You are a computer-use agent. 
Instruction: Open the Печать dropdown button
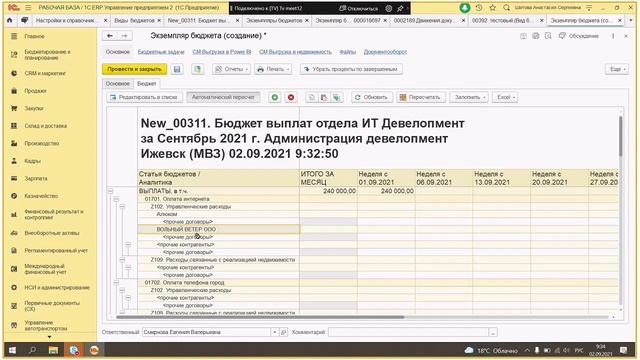point(273,69)
